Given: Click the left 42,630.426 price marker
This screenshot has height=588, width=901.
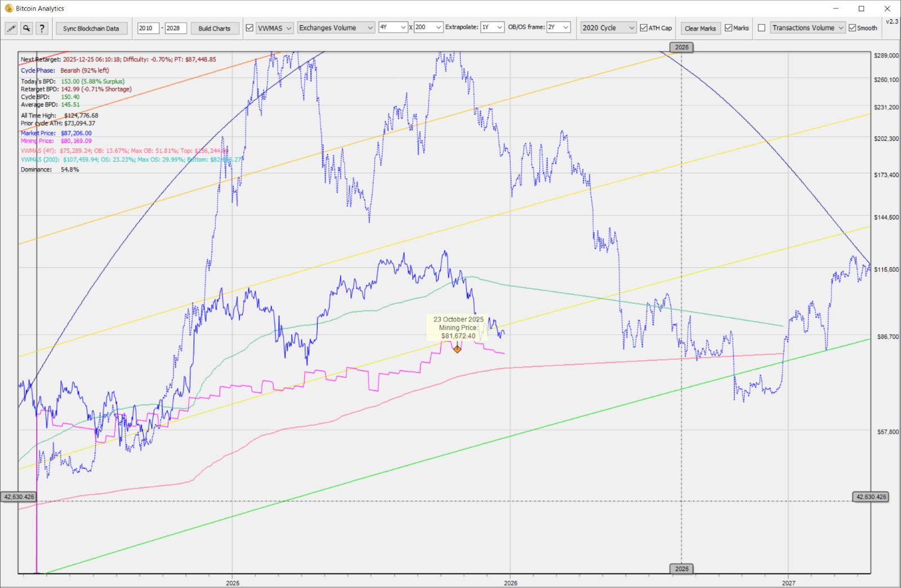Looking at the screenshot, I should [x=20, y=497].
